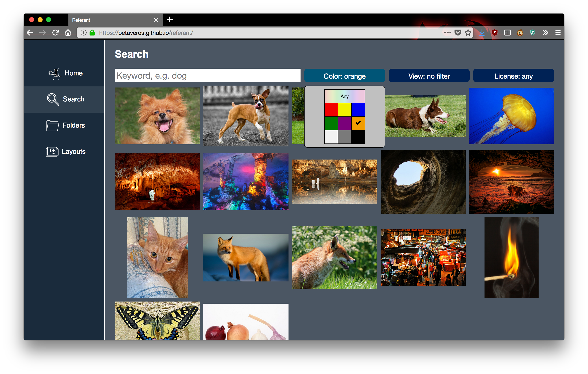Viewport: 588px width, 374px height.
Task: Select the red color swatch
Action: [x=331, y=110]
